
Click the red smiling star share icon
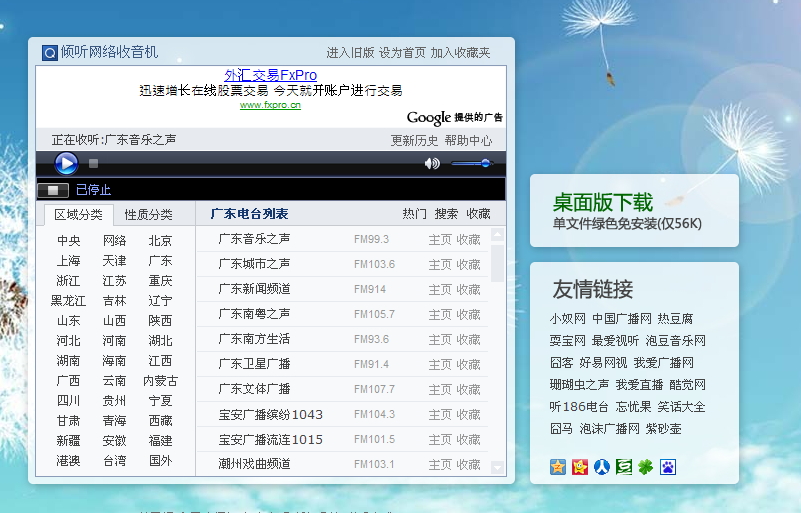click(580, 467)
